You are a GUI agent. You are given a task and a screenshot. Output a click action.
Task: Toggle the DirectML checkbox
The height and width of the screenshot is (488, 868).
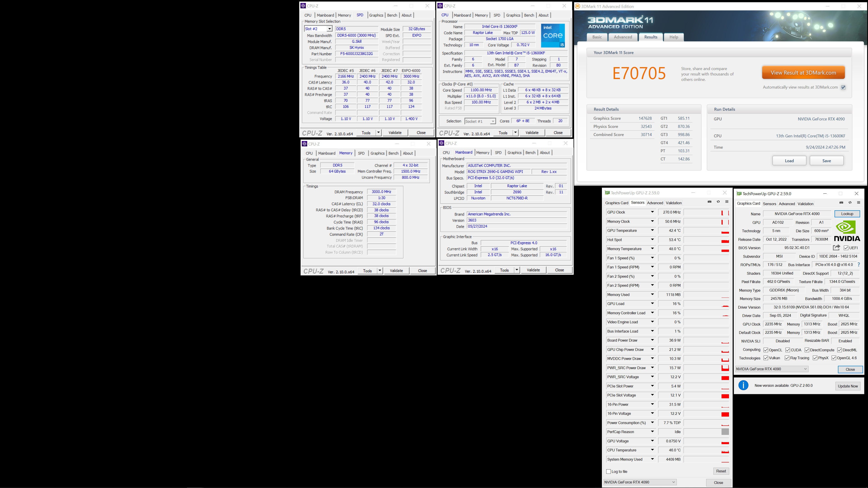click(x=840, y=350)
